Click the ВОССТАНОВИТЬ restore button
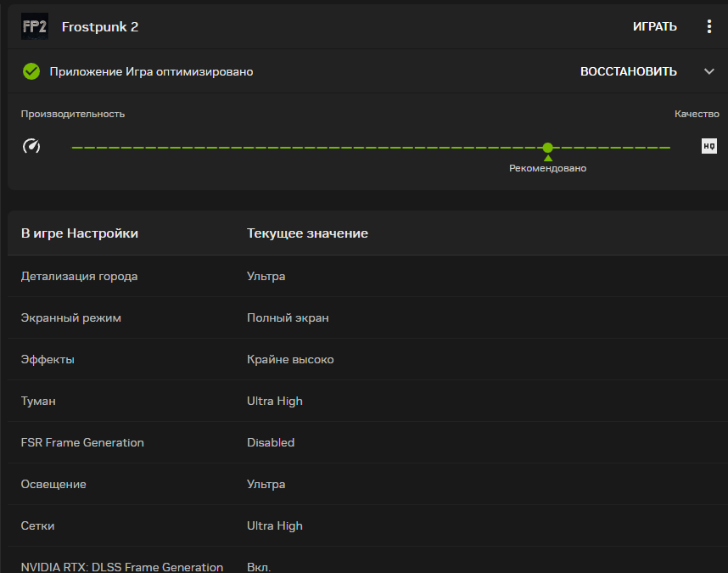The height and width of the screenshot is (573, 728). 628,71
